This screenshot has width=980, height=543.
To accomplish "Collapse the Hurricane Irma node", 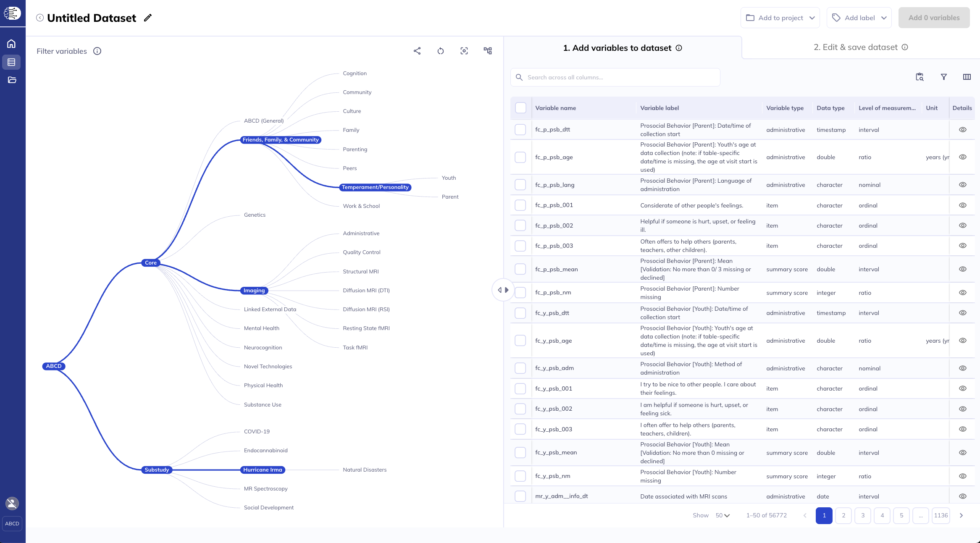I will [x=263, y=470].
